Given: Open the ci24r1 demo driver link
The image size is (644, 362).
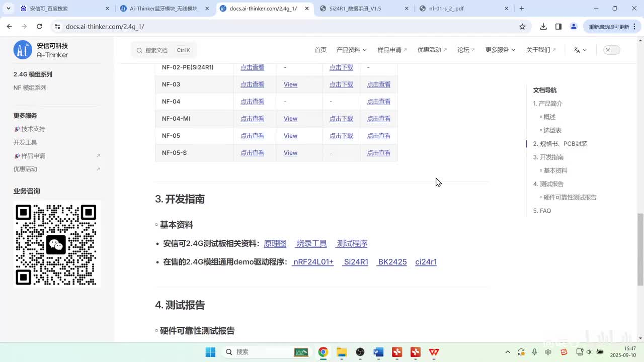Looking at the screenshot, I should click(x=426, y=262).
